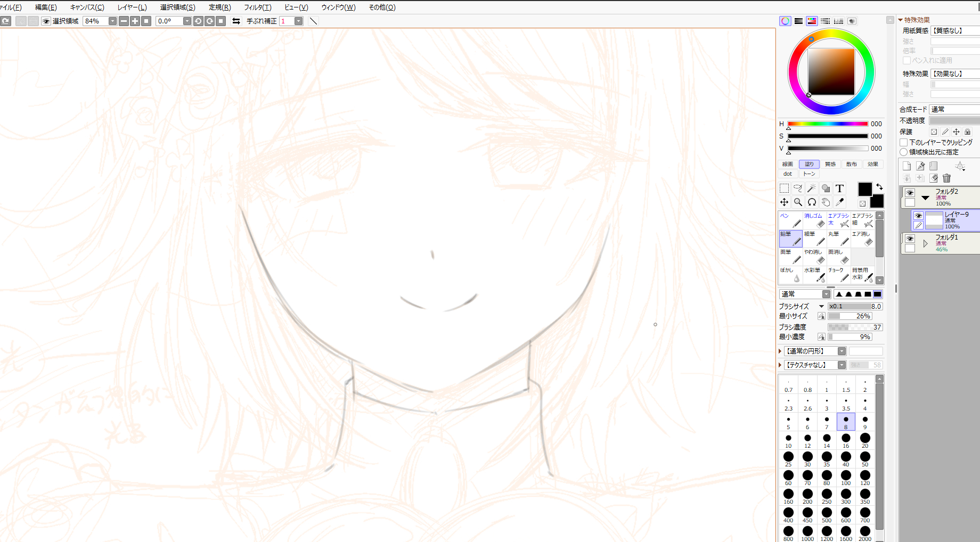Viewport: 980px width, 542px height.
Task: Rotate canvas counterclockwise
Action: (198, 21)
